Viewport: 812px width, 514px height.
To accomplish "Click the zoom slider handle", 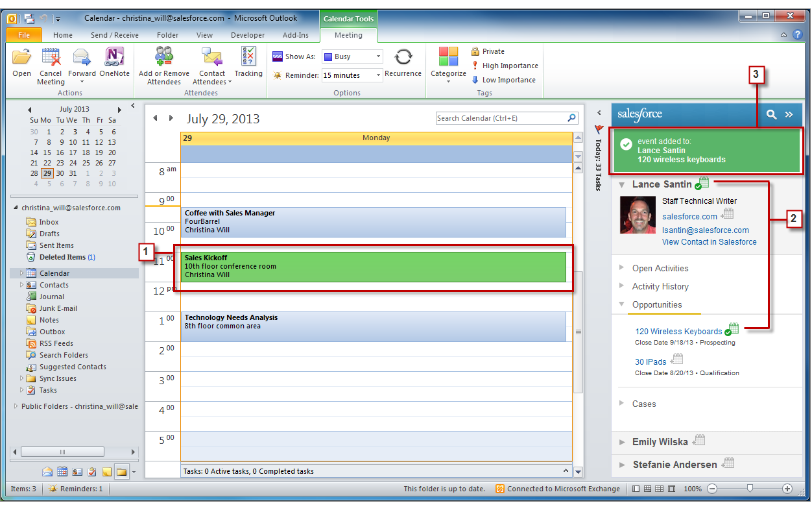I will pos(750,489).
